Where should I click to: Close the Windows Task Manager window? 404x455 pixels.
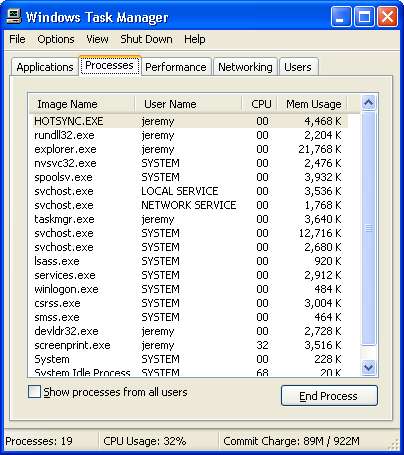(x=387, y=16)
